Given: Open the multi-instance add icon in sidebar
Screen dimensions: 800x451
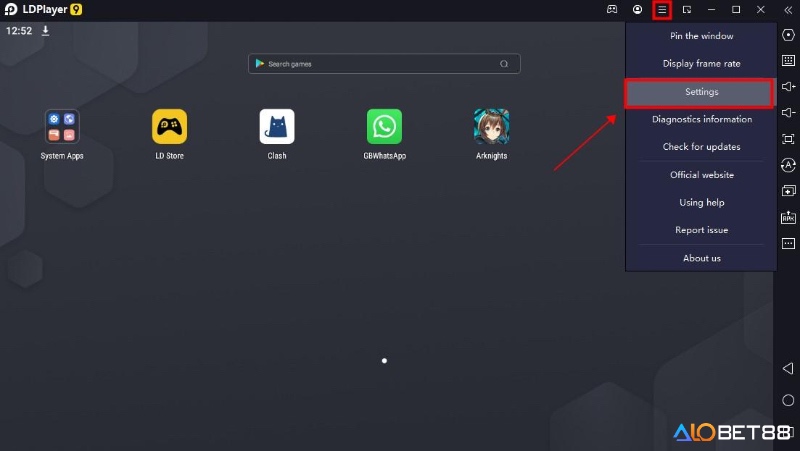Looking at the screenshot, I should pos(788,191).
